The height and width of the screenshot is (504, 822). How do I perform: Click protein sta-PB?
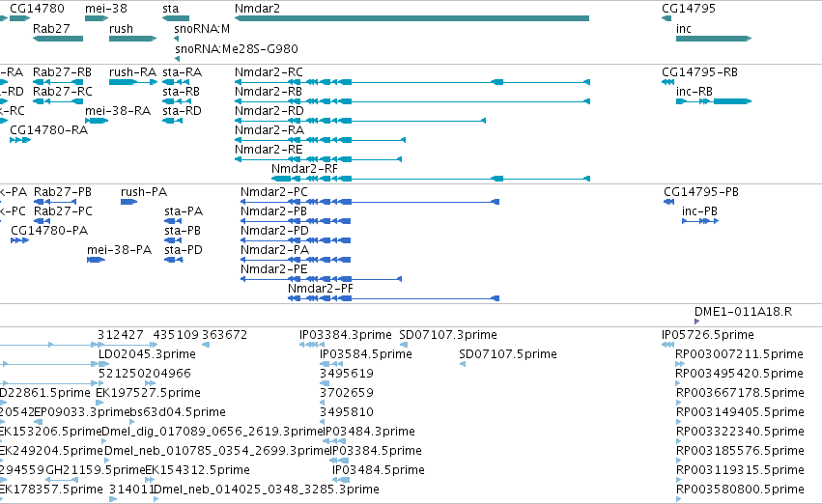tap(183, 231)
